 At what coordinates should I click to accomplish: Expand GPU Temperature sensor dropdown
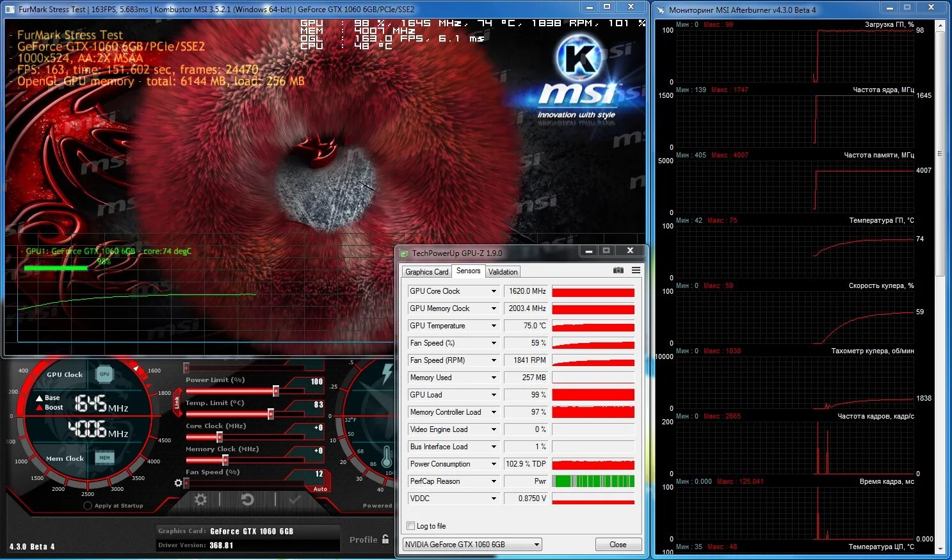(494, 326)
